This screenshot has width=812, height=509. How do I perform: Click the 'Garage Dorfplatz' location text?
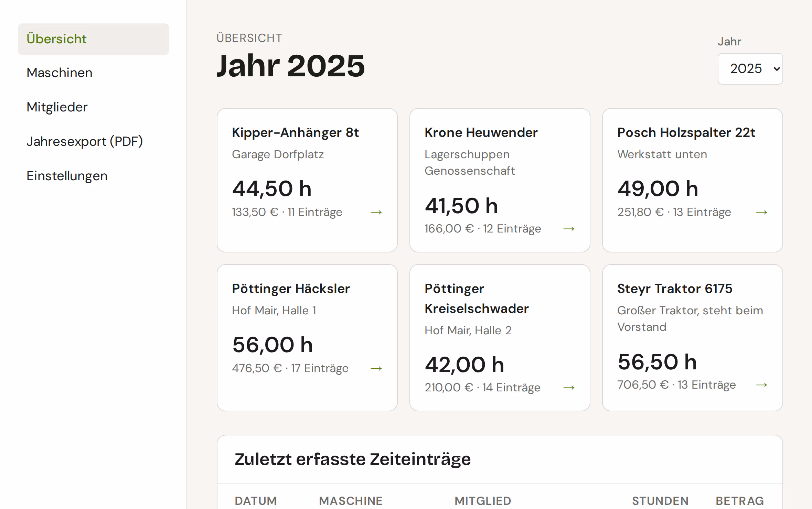click(278, 155)
